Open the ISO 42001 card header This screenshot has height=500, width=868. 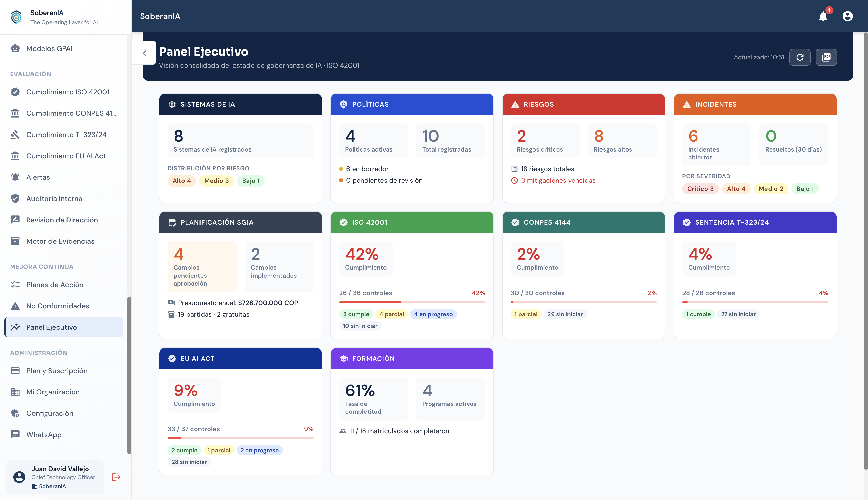(x=412, y=223)
